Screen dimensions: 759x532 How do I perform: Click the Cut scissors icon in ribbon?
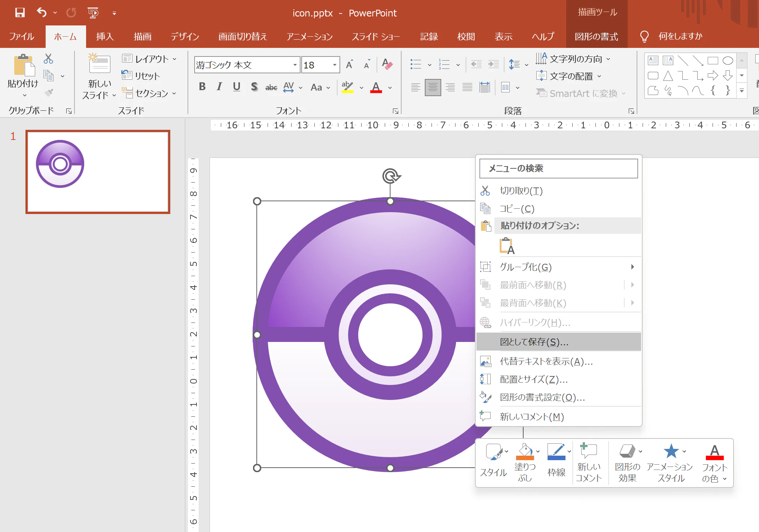(x=48, y=58)
